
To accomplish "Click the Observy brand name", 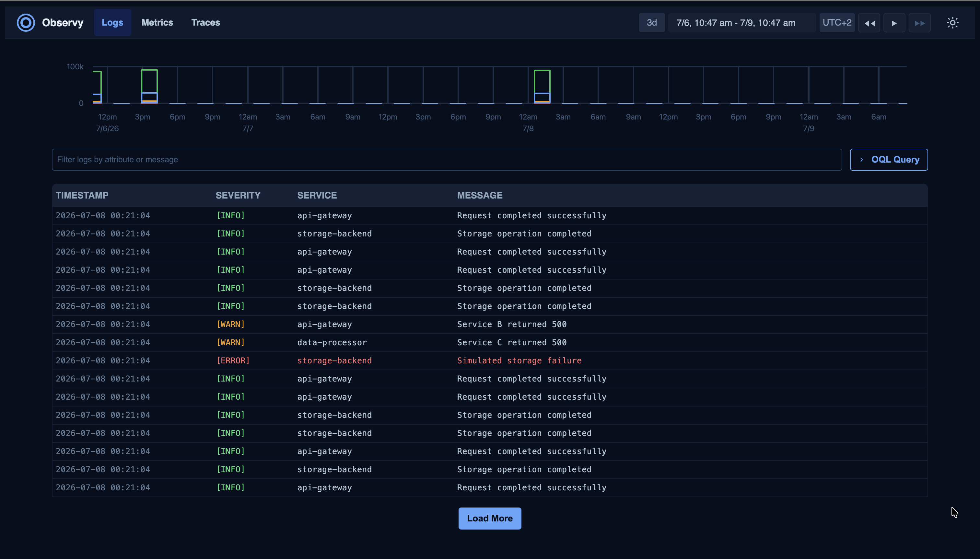I will coord(63,23).
